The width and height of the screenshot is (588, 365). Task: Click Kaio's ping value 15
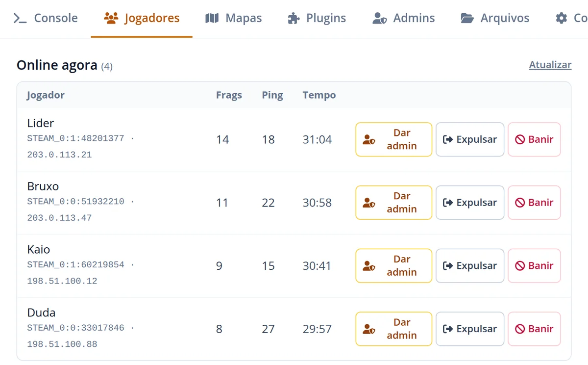(x=268, y=266)
